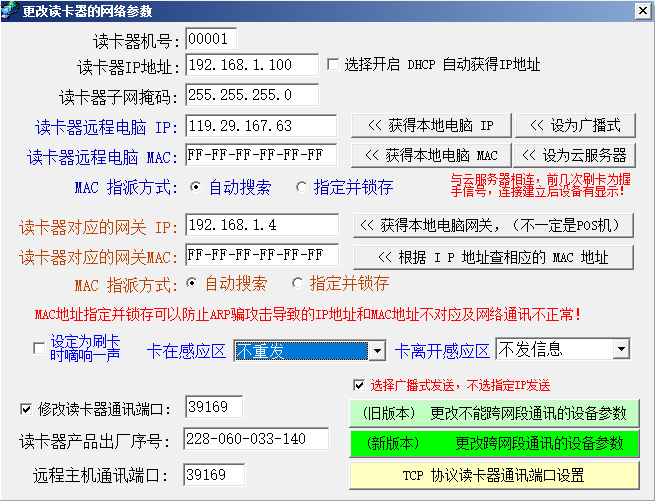This screenshot has width=655, height=501.
Task: Select 指定并锁存 for remote PC MAC
Action: (x=302, y=187)
